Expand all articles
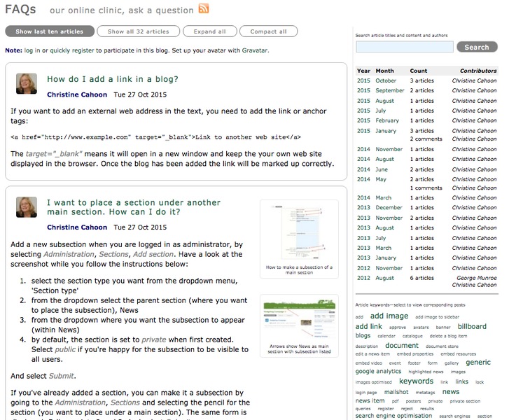The height and width of the screenshot is (420, 509). coord(210,31)
